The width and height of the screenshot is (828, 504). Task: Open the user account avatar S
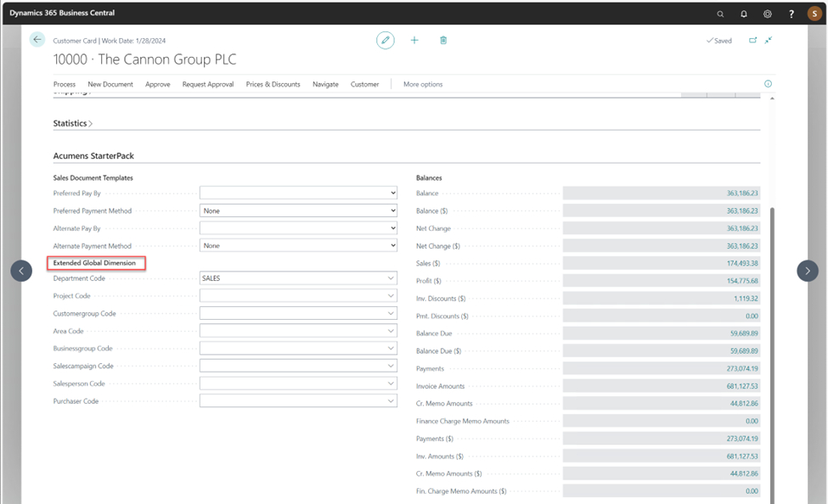pyautogui.click(x=814, y=14)
